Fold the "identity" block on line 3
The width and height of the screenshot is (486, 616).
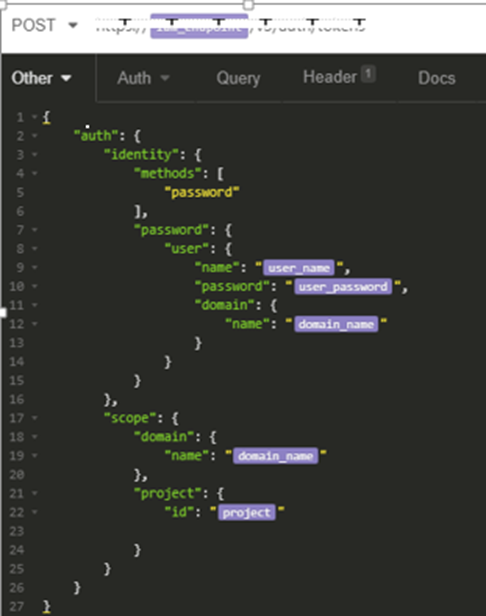point(35,155)
